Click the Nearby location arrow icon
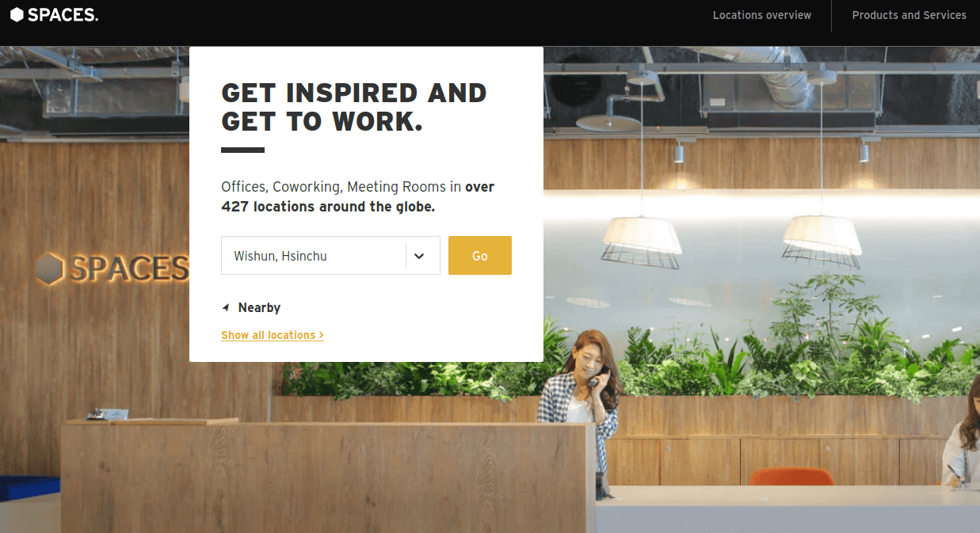The image size is (980, 533). click(x=226, y=307)
